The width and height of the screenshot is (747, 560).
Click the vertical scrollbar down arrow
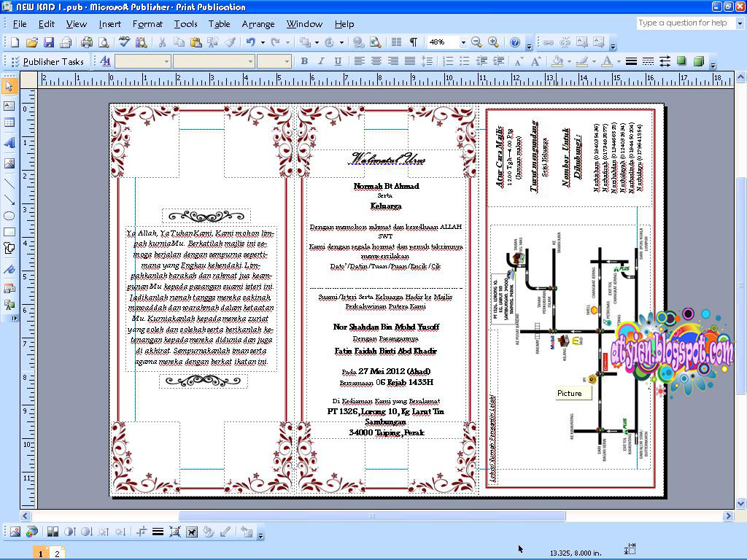click(740, 503)
